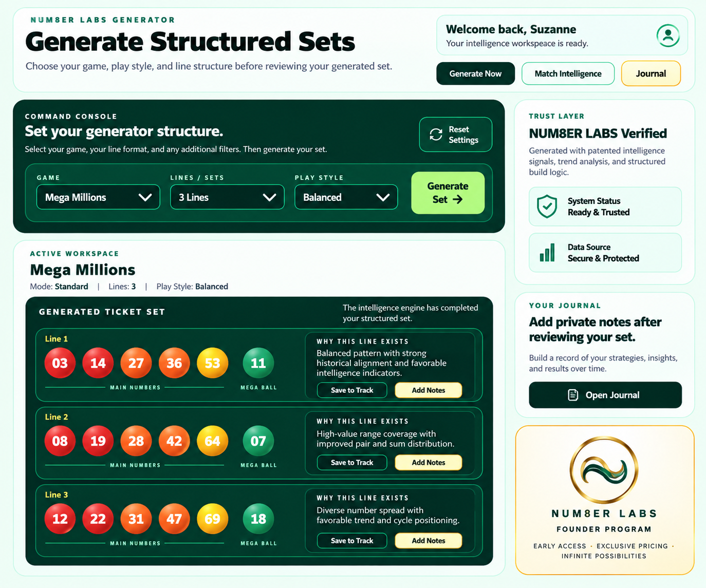Save Line 2 to Track
The image size is (706, 588).
352,463
